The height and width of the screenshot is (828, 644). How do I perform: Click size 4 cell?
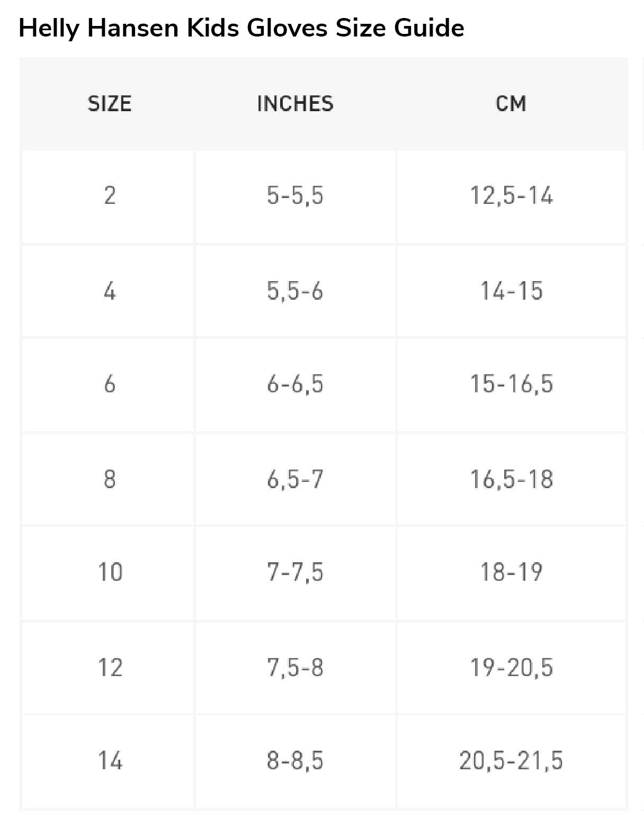click(x=108, y=291)
